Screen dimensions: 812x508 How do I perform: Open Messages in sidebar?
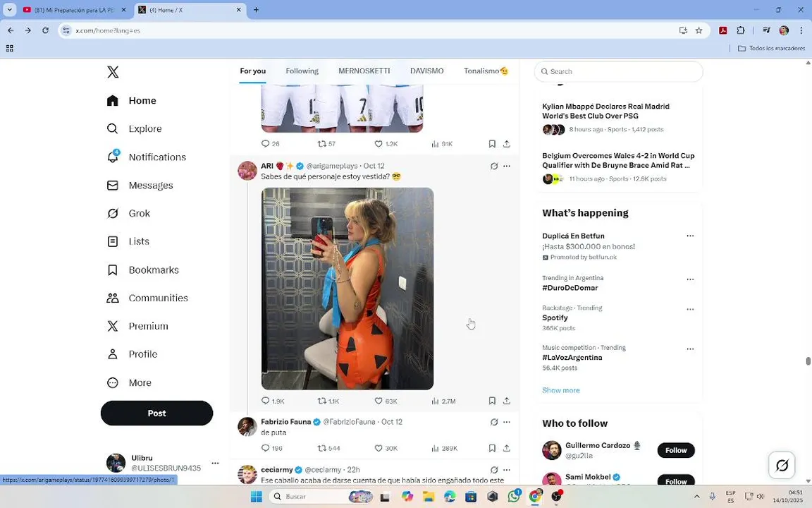click(140, 185)
